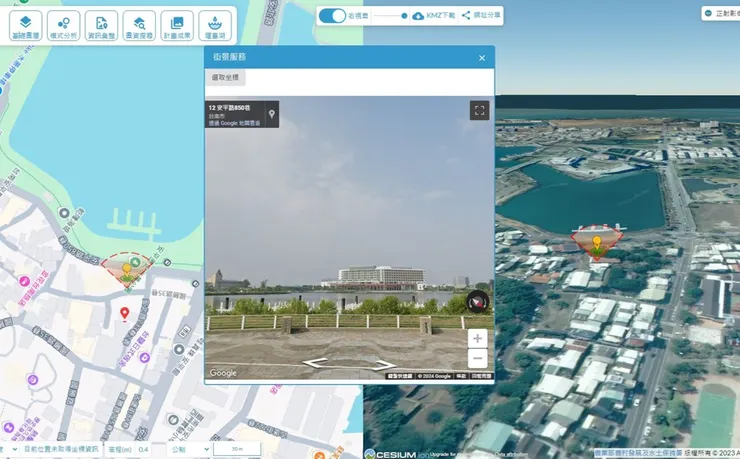This screenshot has height=459, width=740.
Task: Click the 回報問題 report a problem link
Action: 481,376
